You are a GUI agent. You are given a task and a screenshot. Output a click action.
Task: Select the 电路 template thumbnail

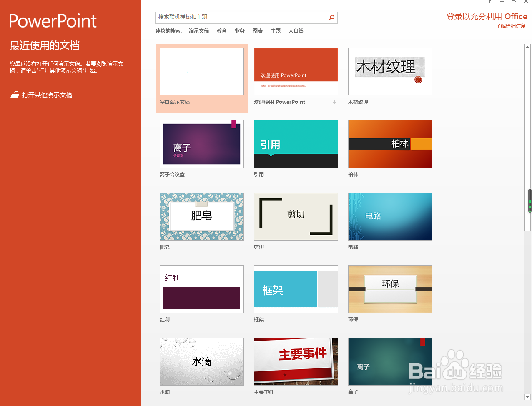(x=390, y=217)
